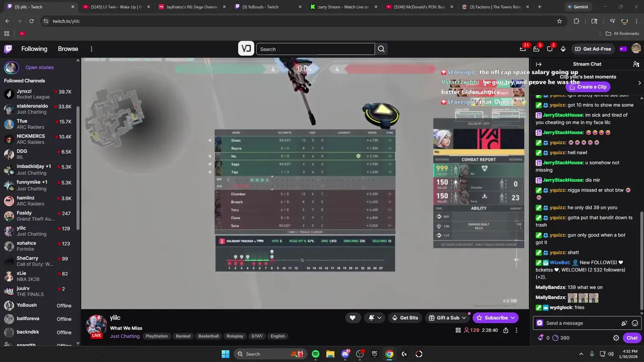Click the Bits balance icon below chat
The width and height of the screenshot is (644, 362).
click(541, 338)
